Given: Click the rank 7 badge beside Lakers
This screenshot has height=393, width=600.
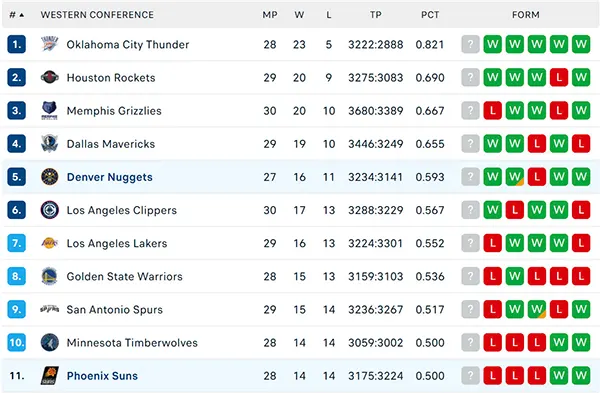Looking at the screenshot, I should (x=16, y=243).
